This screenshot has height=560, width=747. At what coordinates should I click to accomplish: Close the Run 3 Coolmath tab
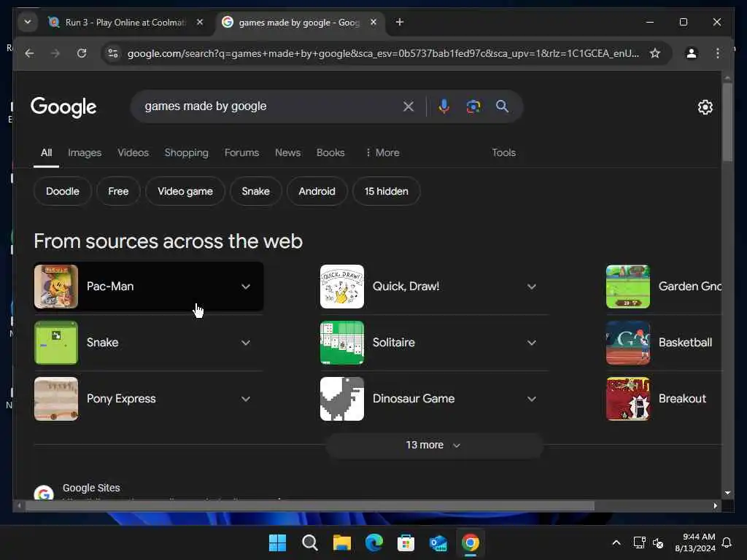coord(200,22)
